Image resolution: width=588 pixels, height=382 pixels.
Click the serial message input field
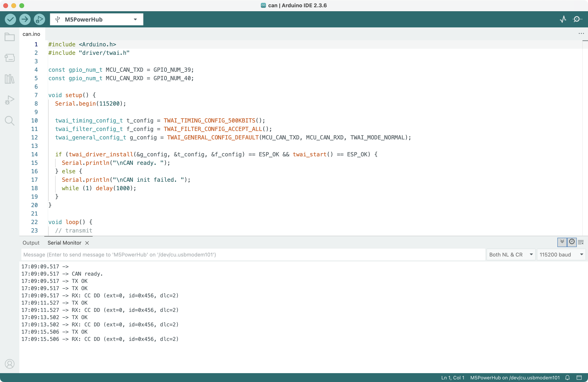point(252,255)
